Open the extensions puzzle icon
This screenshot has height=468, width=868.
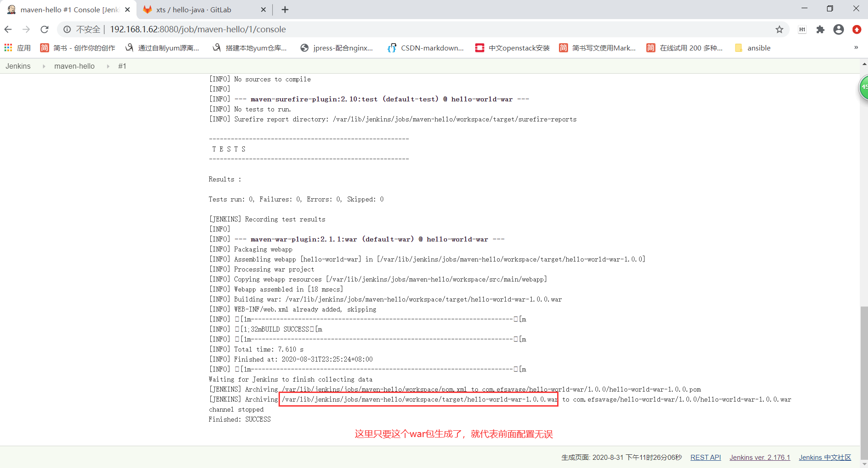820,30
